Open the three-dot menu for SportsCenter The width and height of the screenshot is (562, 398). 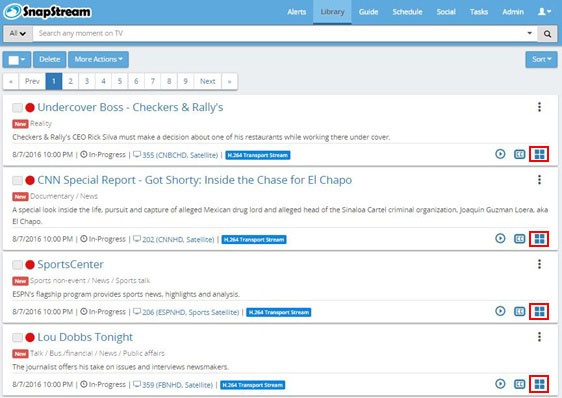[539, 264]
